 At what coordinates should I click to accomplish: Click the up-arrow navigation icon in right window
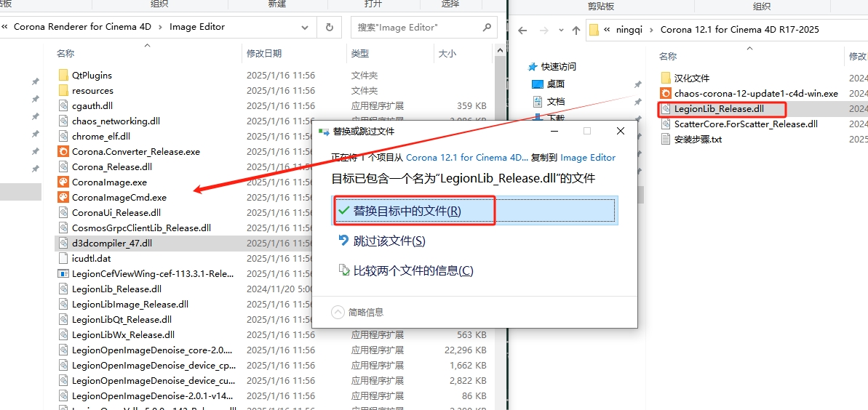pos(576,31)
